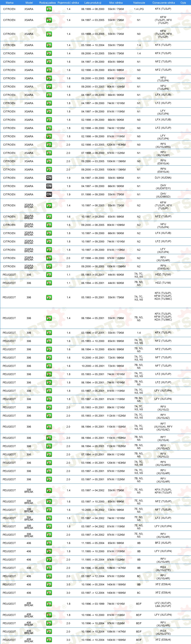Select the '66kW / 90KM' cell in the DHY row

pyautogui.click(x=116, y=186)
